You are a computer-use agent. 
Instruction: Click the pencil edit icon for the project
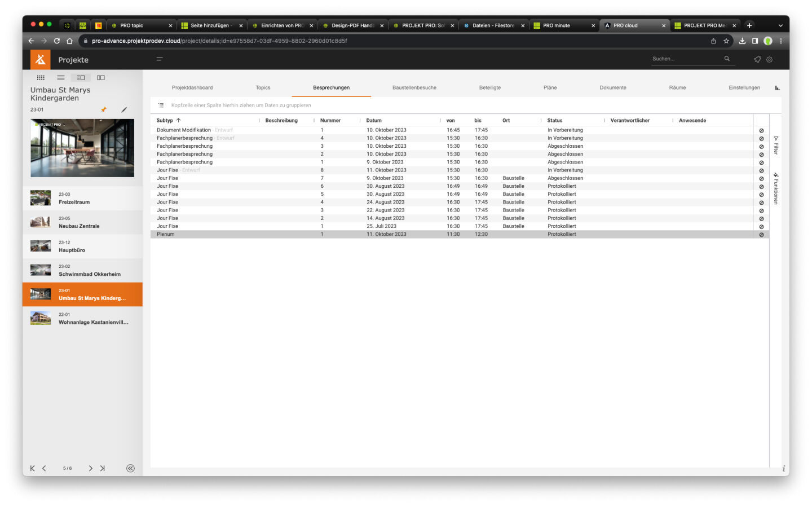[x=124, y=109]
